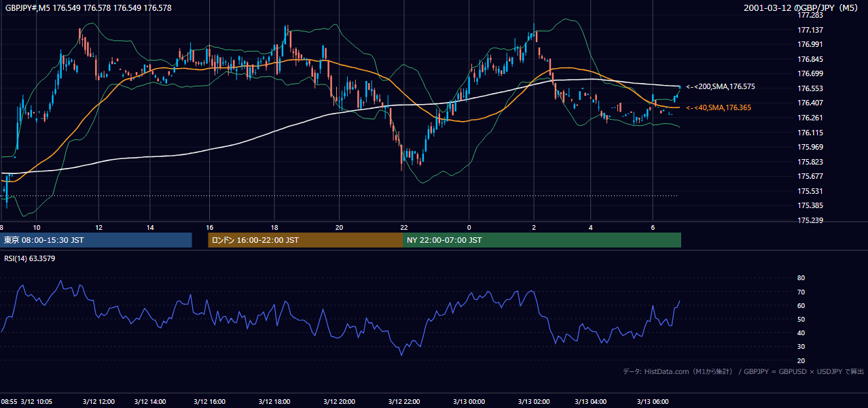Click hour label 2 on chart axis
The height and width of the screenshot is (408, 868).
[534, 227]
